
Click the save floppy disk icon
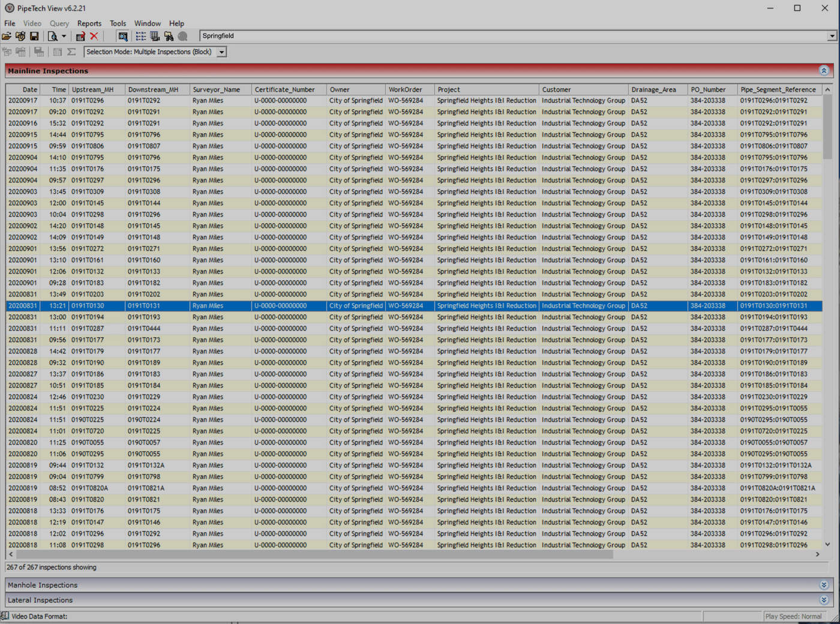[34, 37]
